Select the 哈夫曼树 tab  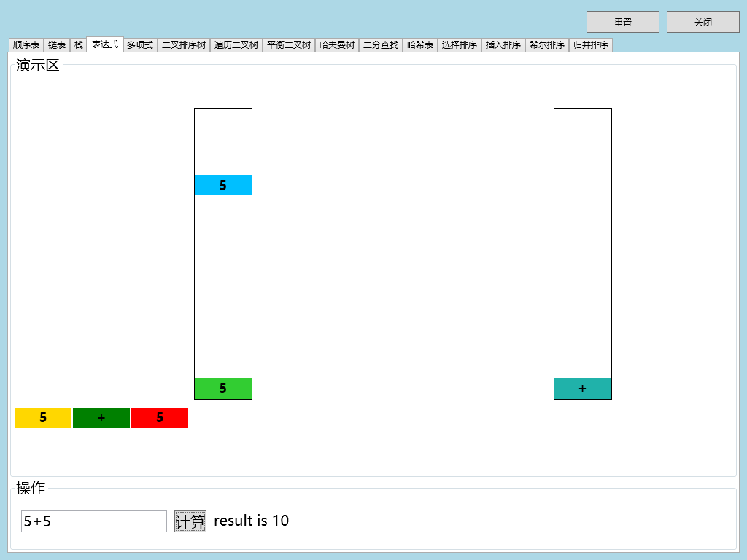(337, 45)
